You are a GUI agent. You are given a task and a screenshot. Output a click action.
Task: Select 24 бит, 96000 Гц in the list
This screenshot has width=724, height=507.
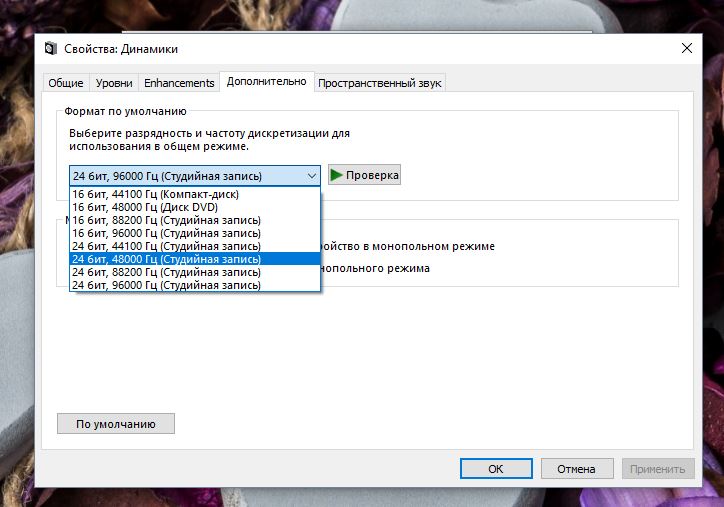click(x=166, y=285)
